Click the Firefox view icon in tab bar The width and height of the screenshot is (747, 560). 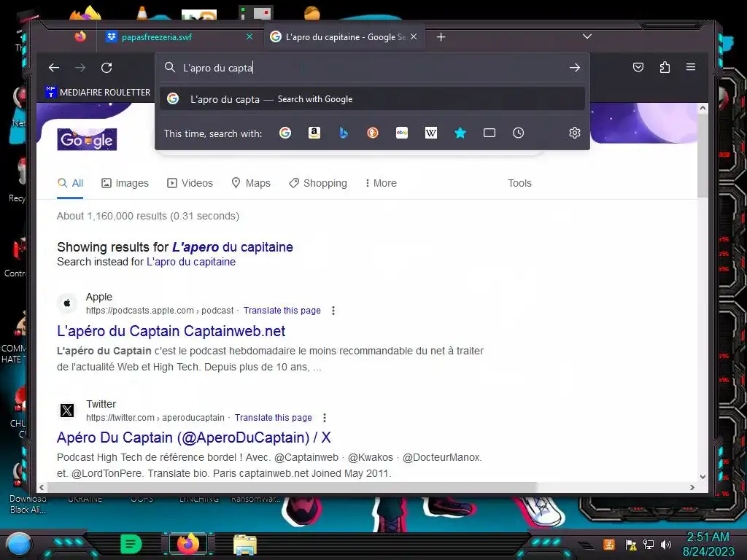click(x=80, y=36)
